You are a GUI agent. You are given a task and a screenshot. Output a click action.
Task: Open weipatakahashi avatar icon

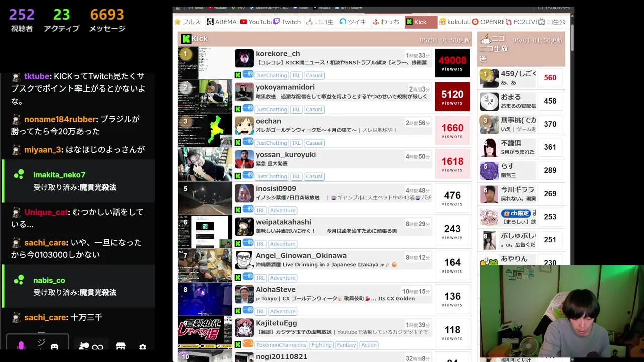click(x=244, y=227)
